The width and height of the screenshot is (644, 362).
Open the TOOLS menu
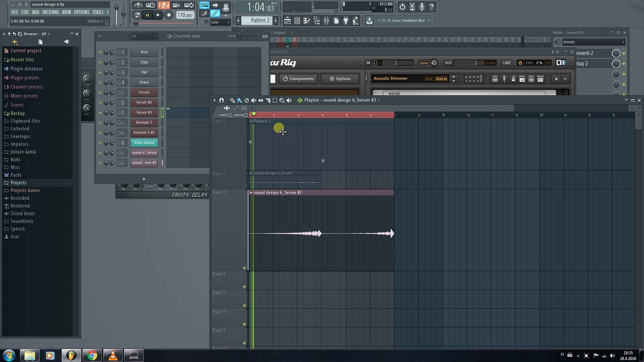coord(98,12)
